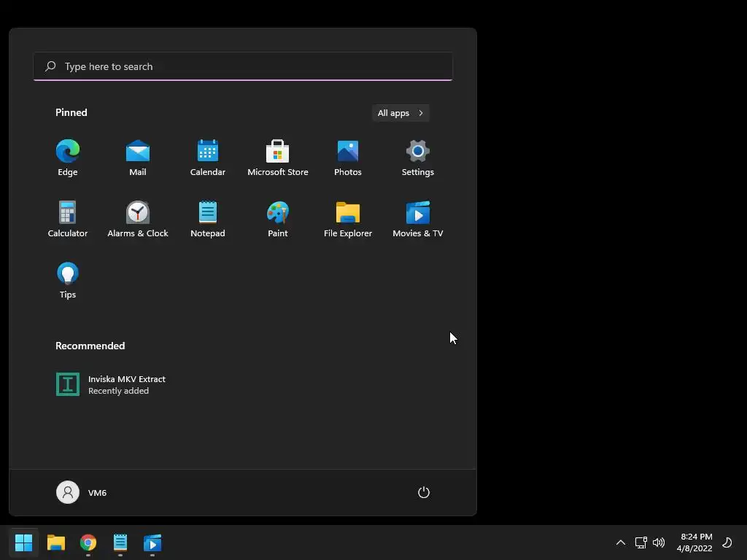Viewport: 747px width, 560px height.
Task: Open network status in system tray
Action: tap(640, 542)
